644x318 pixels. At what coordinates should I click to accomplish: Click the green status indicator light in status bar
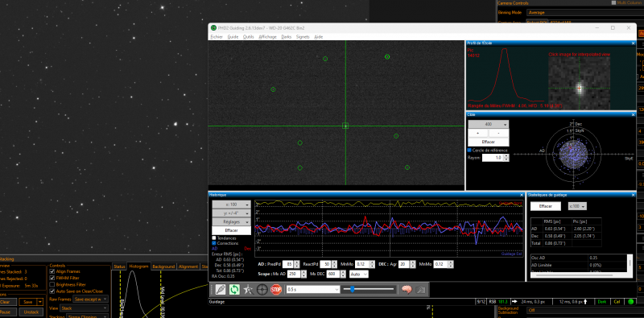[x=631, y=302]
